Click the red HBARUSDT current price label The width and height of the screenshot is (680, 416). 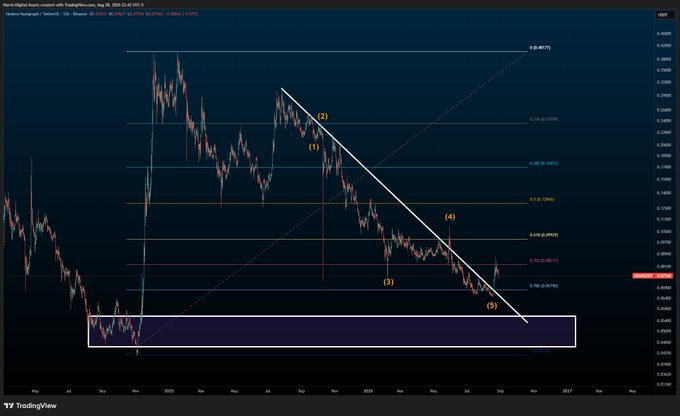[652, 275]
